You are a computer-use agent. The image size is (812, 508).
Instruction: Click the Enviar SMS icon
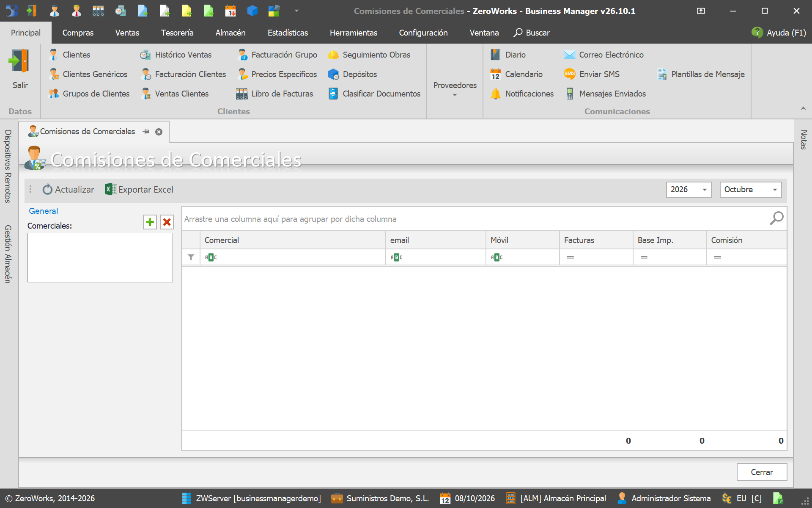click(x=570, y=74)
